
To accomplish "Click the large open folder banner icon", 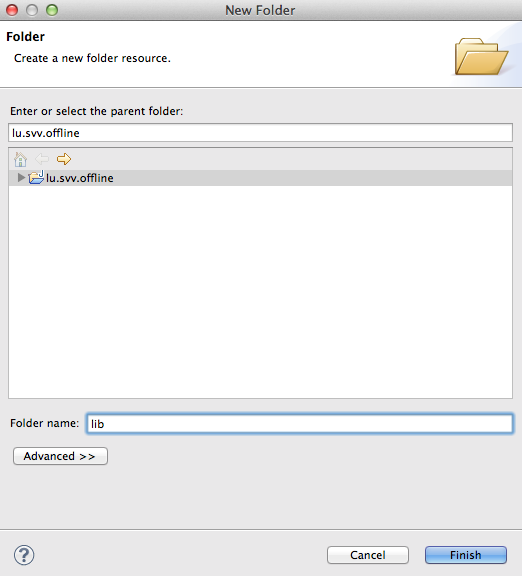I will (x=481, y=56).
